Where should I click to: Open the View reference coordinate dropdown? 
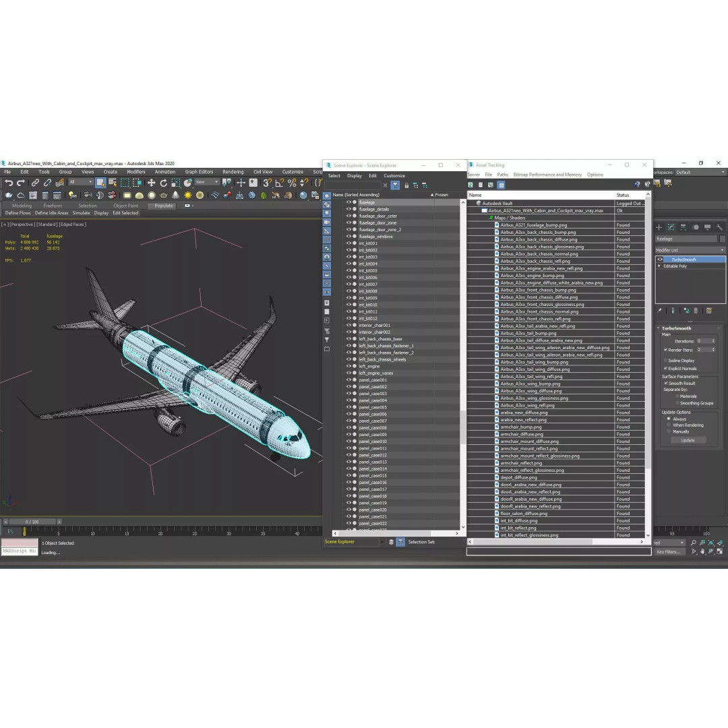(207, 182)
